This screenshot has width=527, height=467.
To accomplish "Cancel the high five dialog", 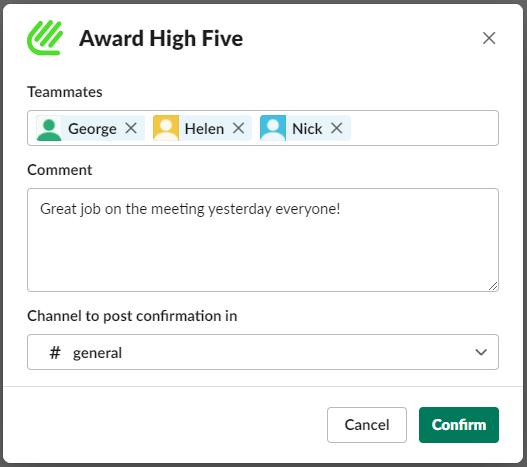I will coord(367,425).
